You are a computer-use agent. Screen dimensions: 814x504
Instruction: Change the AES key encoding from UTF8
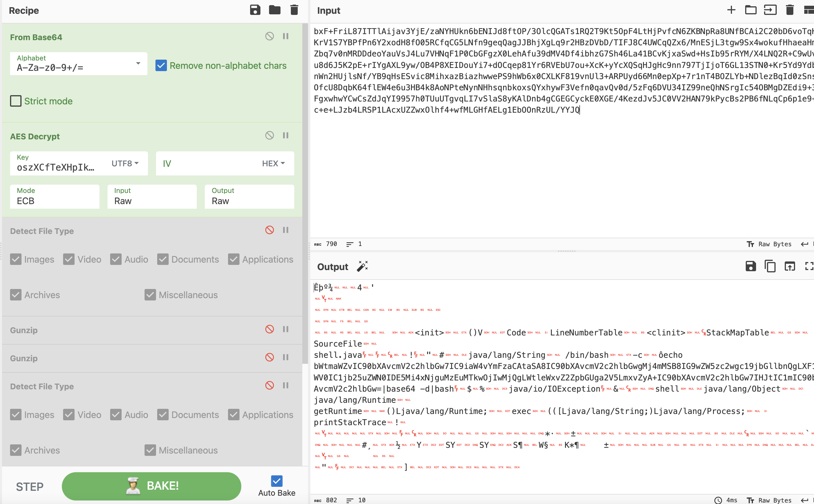point(124,163)
